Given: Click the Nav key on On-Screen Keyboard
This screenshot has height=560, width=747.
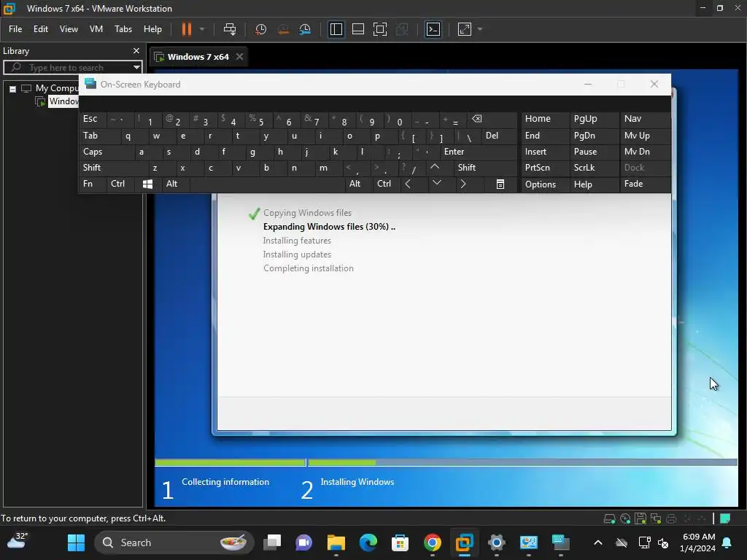Looking at the screenshot, I should click(645, 119).
